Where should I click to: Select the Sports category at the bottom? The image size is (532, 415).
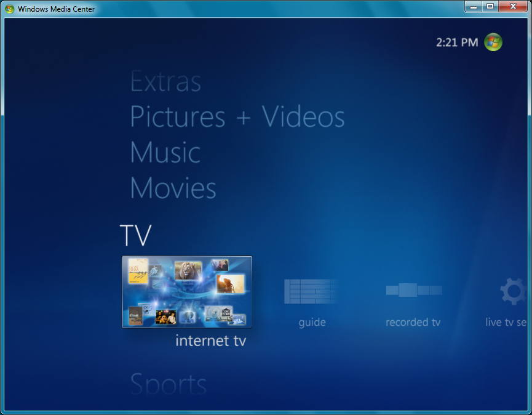pos(168,383)
